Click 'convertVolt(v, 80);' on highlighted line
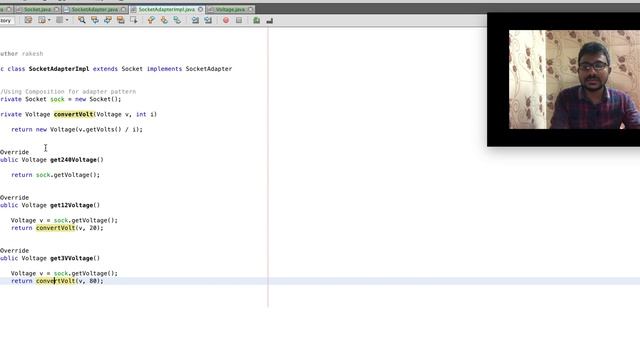The image size is (640, 360). [x=69, y=281]
